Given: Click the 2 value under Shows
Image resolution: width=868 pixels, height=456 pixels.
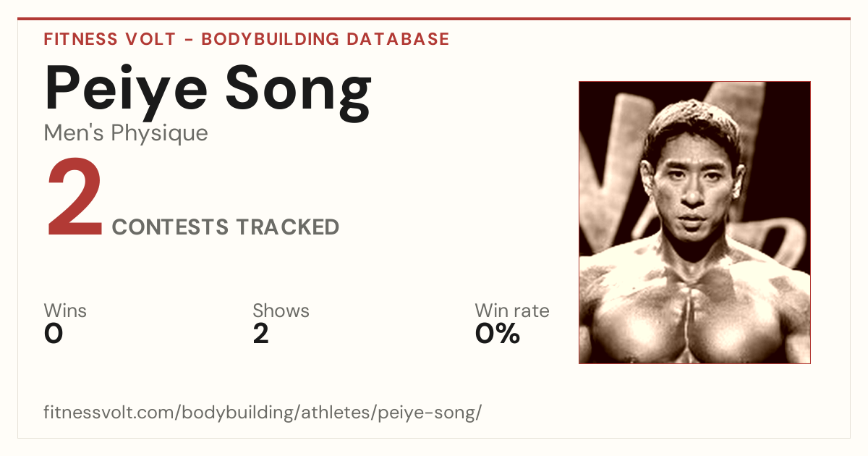Looking at the screenshot, I should pos(261,334).
